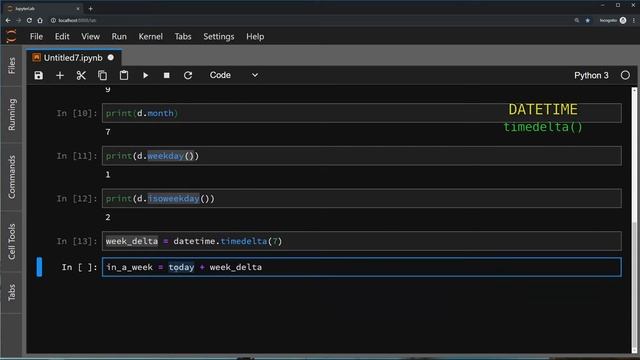Open the File menu
This screenshot has height=360, width=640.
pos(36,37)
